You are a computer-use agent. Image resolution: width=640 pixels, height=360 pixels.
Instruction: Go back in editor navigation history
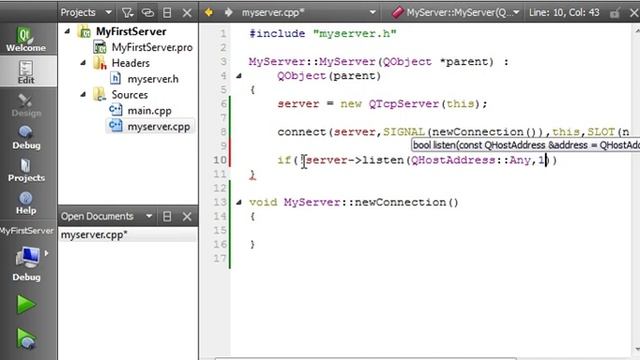click(x=209, y=13)
